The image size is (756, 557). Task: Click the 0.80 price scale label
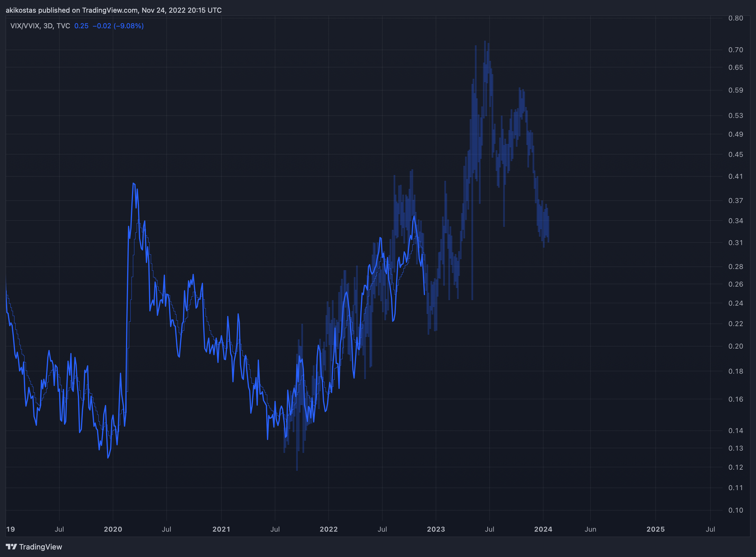tap(736, 18)
